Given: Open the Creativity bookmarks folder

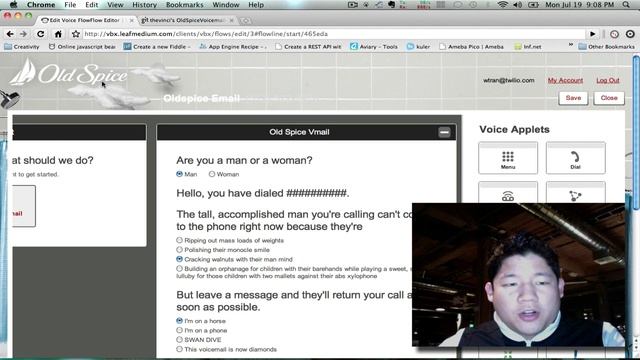Looking at the screenshot, I should 22,47.
